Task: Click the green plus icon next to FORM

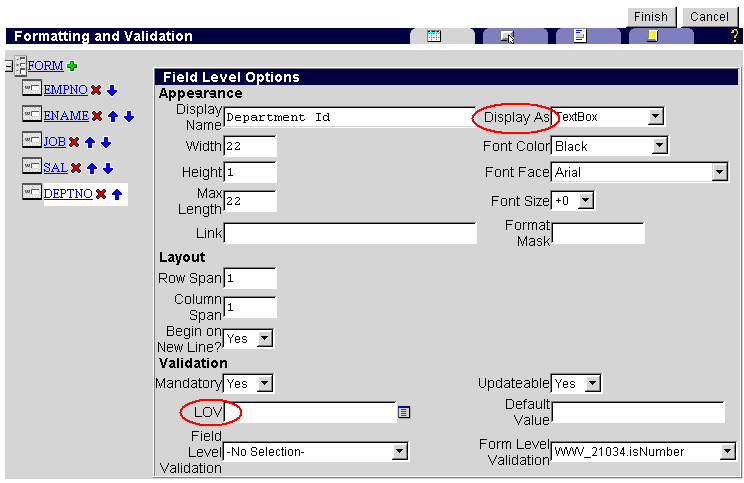Action: 72,66
